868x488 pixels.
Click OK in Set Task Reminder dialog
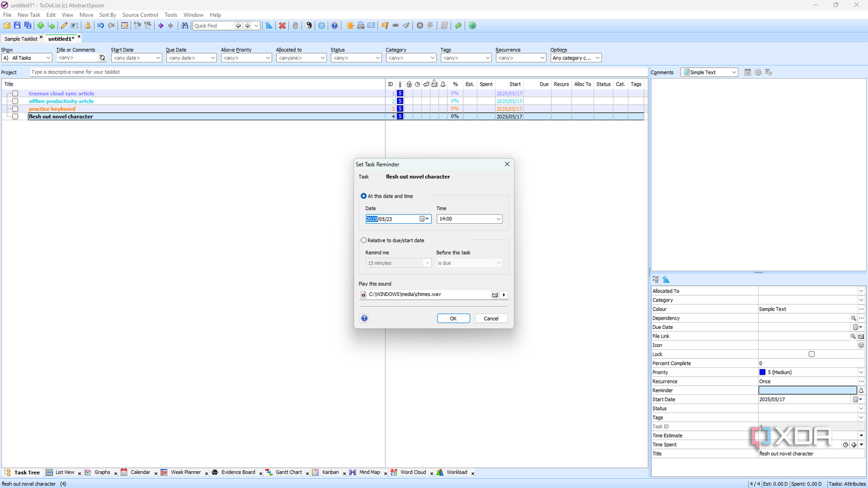tap(453, 319)
